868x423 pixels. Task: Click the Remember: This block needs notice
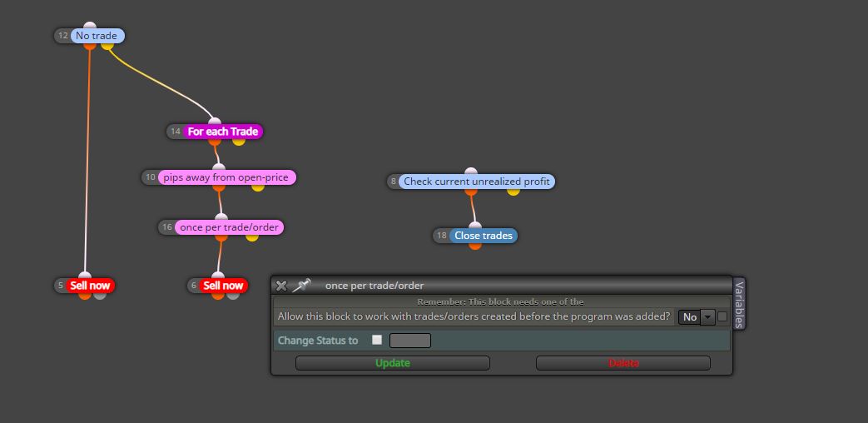pyautogui.click(x=500, y=301)
